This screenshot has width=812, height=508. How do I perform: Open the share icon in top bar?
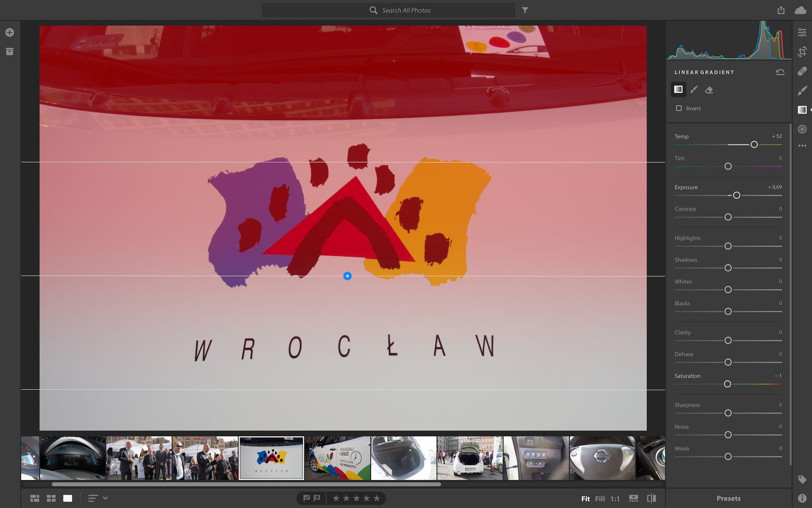coord(781,10)
